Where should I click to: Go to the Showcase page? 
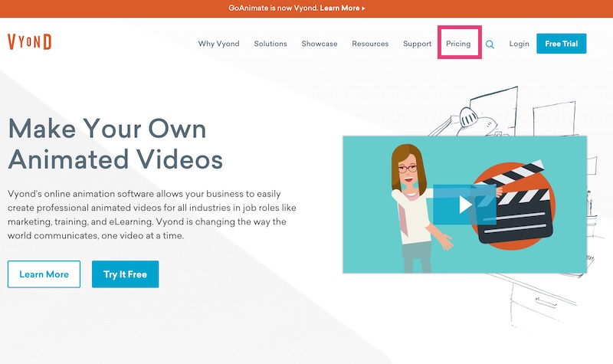[x=319, y=44]
